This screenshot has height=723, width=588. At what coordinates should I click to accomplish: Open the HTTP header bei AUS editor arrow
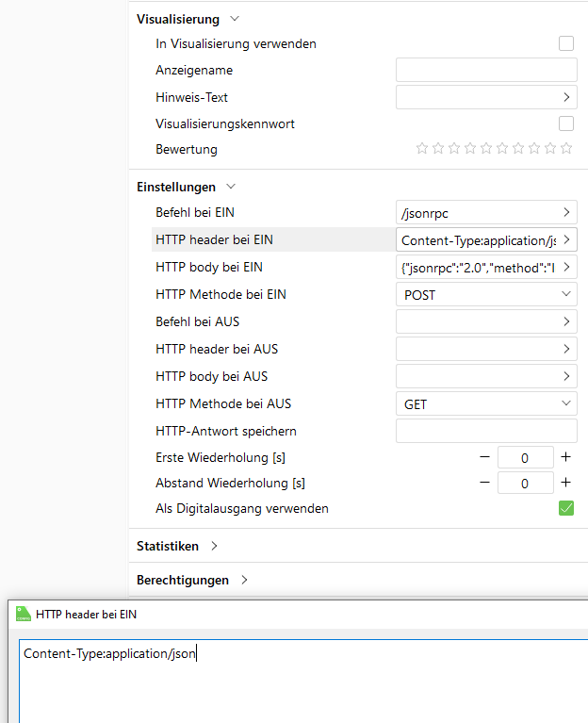[x=566, y=350]
